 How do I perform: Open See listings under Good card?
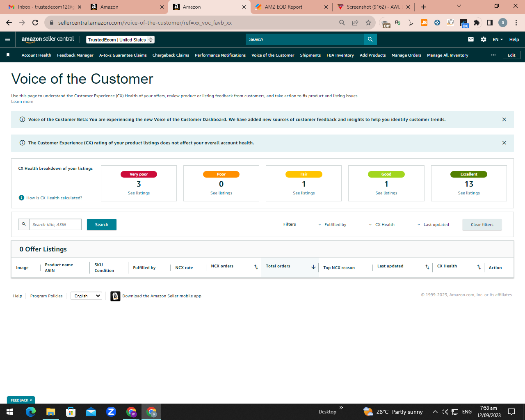[386, 193]
